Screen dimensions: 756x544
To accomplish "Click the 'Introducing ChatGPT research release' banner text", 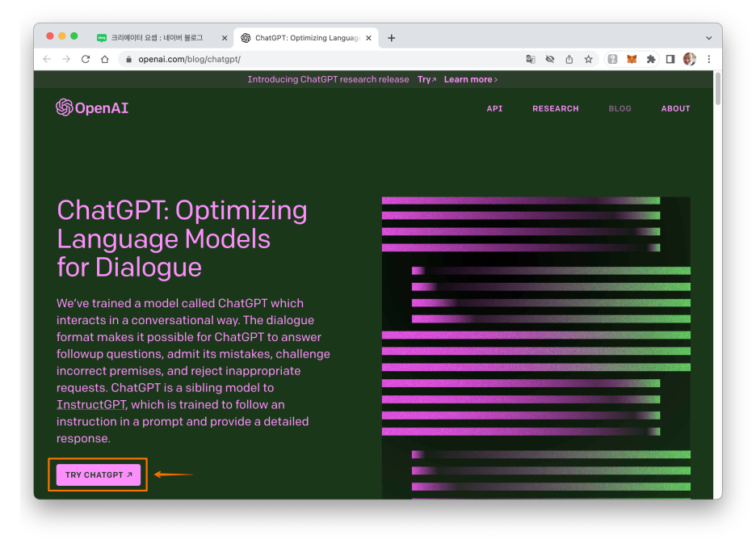I will pyautogui.click(x=329, y=79).
